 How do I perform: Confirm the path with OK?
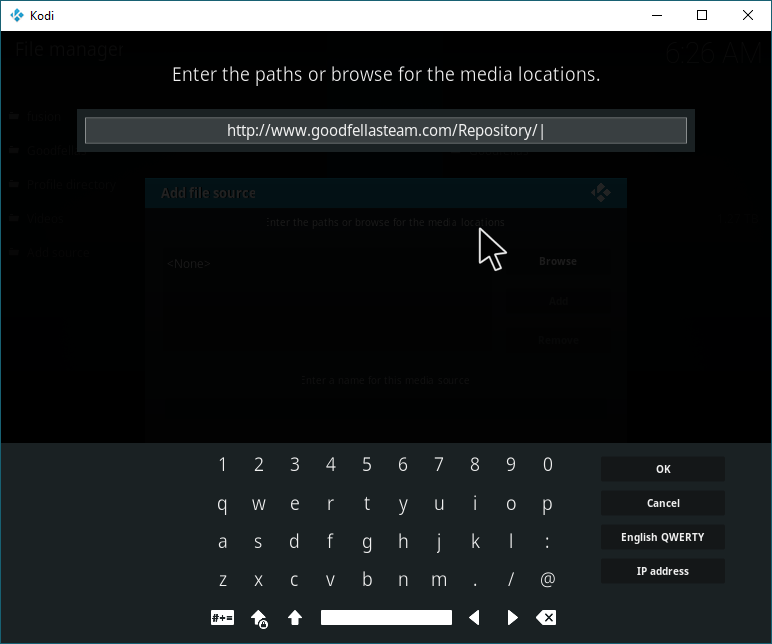663,469
